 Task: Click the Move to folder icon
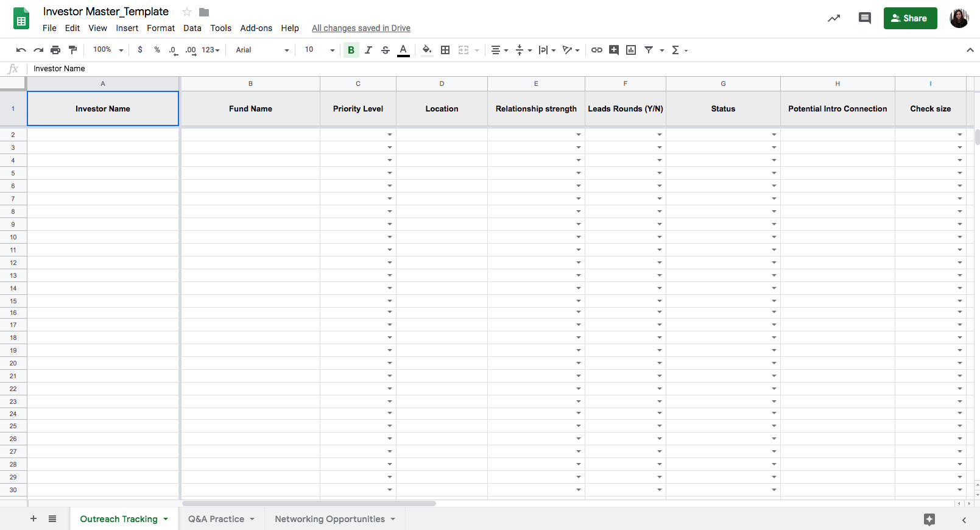tap(204, 12)
